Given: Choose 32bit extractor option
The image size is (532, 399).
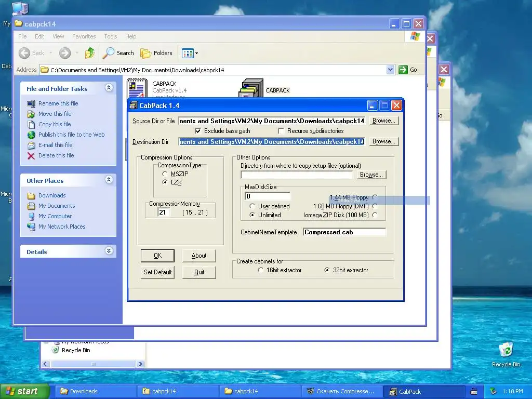Looking at the screenshot, I should pyautogui.click(x=327, y=270).
